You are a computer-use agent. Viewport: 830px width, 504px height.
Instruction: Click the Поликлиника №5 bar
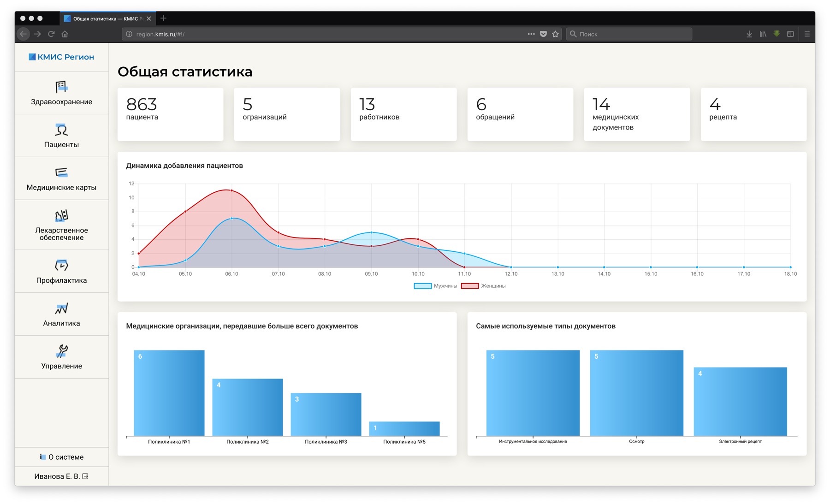click(x=404, y=429)
